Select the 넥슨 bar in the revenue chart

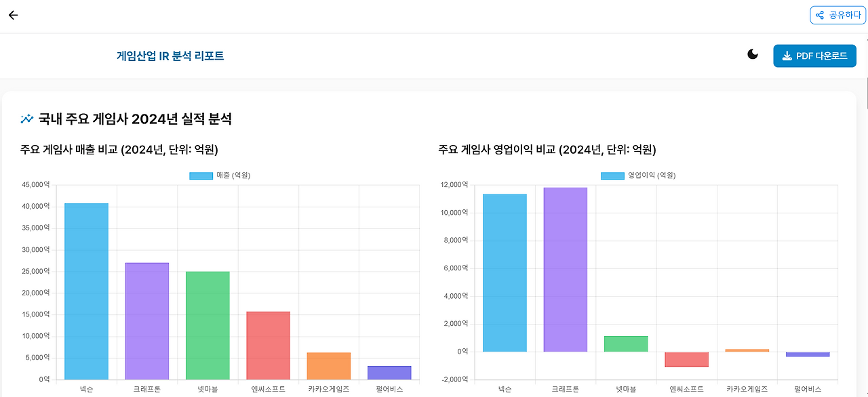click(x=85, y=291)
